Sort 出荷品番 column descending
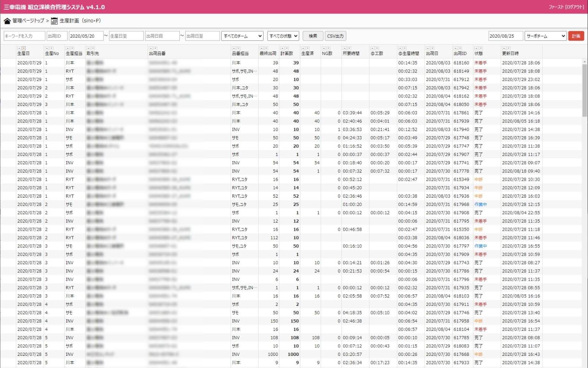This screenshot has width=588, height=368. 155,48
